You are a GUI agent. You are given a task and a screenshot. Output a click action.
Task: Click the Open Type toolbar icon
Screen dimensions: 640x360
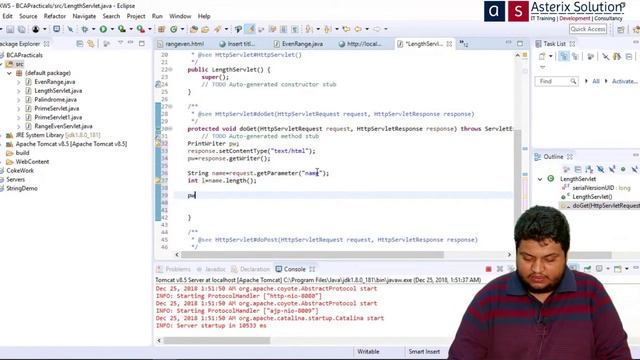coord(194,29)
